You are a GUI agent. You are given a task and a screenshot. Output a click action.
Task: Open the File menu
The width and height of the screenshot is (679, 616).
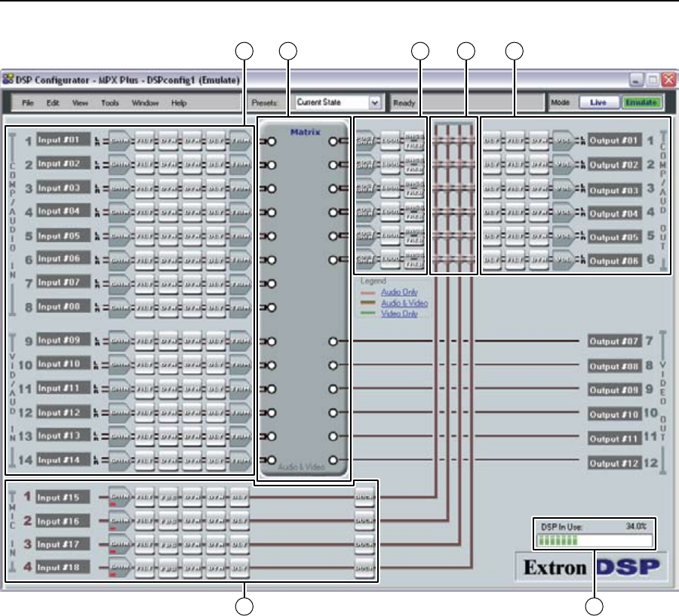coord(28,103)
